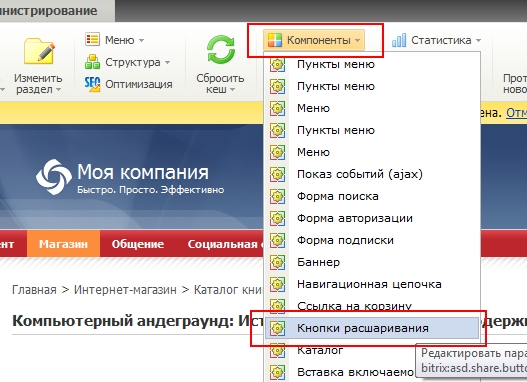Click the green Сбросить кеш refresh icon
Image resolution: width=527 pixels, height=382 pixels.
click(x=220, y=50)
